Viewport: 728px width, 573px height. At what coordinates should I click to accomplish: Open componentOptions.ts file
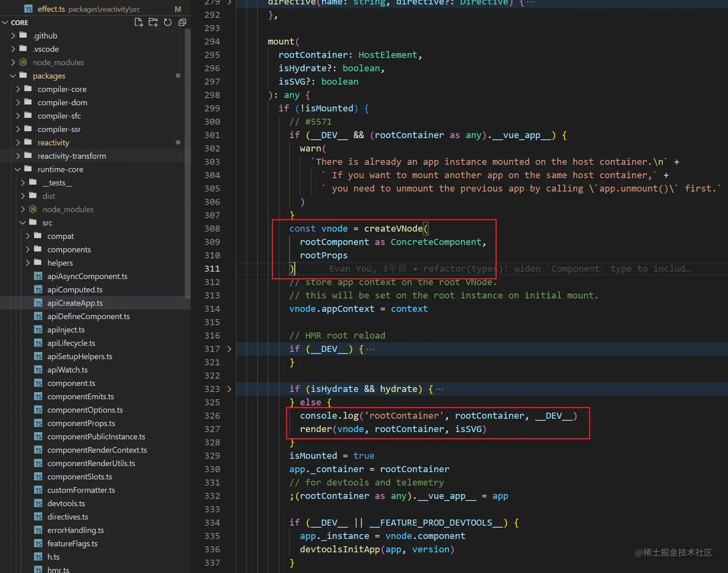point(95,410)
